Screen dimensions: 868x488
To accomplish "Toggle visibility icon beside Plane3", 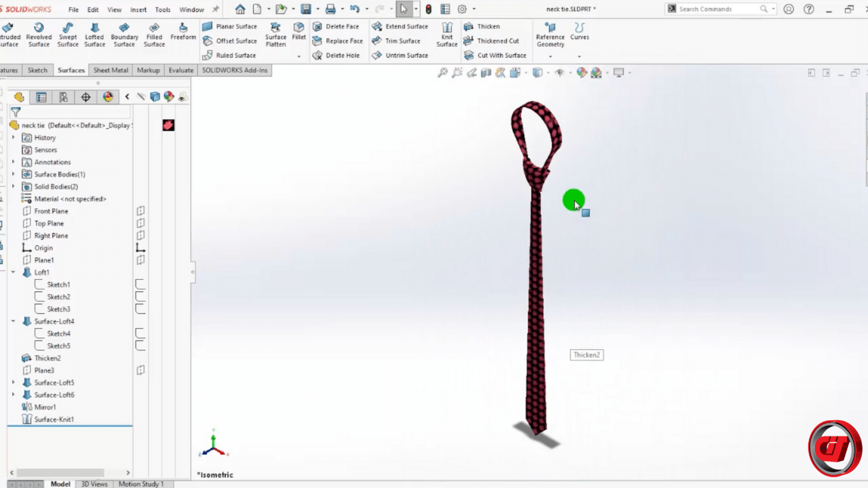I will pos(141,371).
